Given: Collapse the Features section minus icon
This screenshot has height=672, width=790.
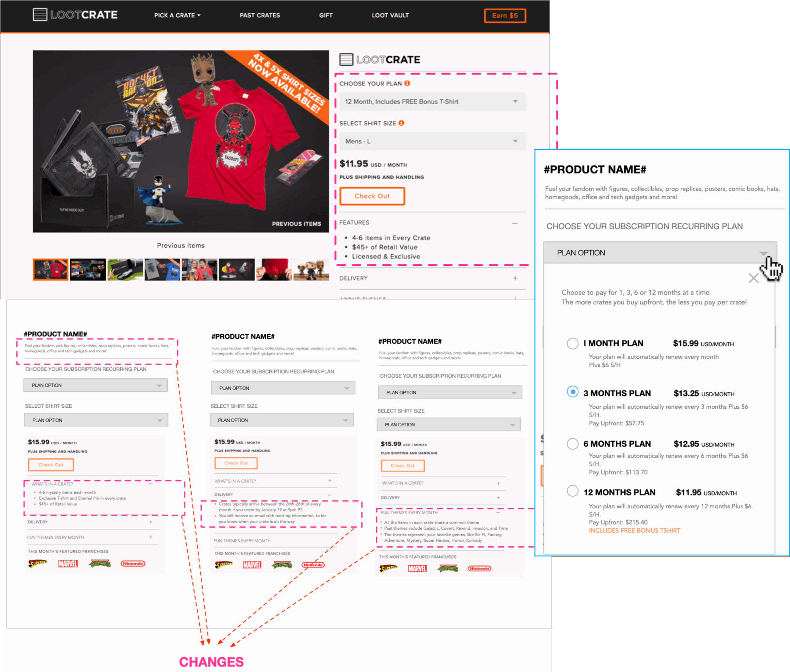Looking at the screenshot, I should tap(515, 223).
